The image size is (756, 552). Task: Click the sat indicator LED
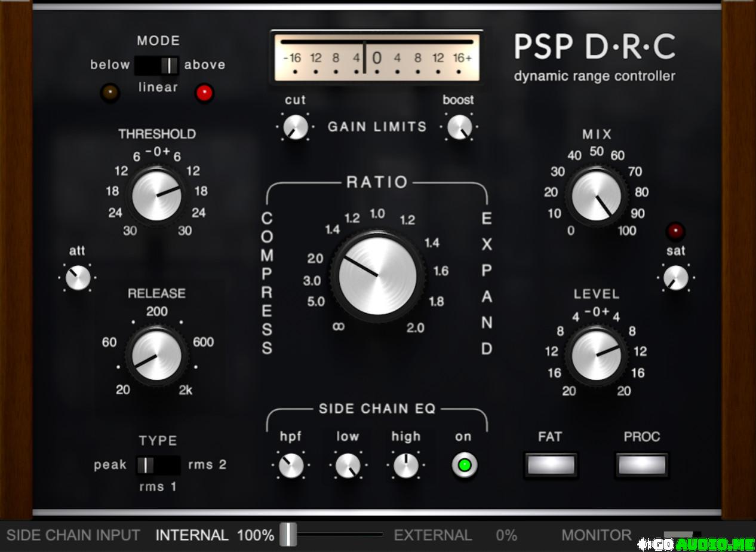pyautogui.click(x=675, y=231)
